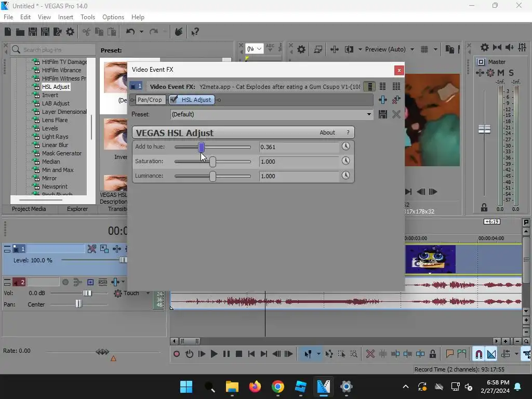Click the Luminance slider handle

(x=212, y=176)
